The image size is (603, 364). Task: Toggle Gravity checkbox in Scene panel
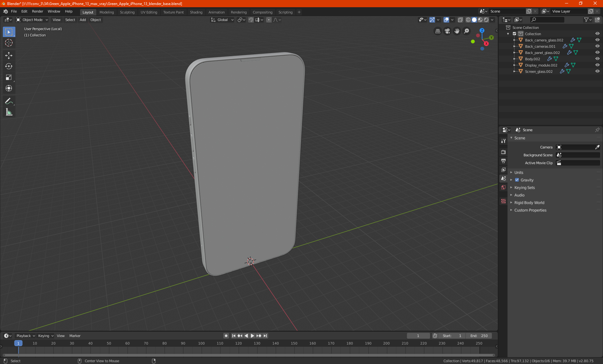pyautogui.click(x=517, y=180)
